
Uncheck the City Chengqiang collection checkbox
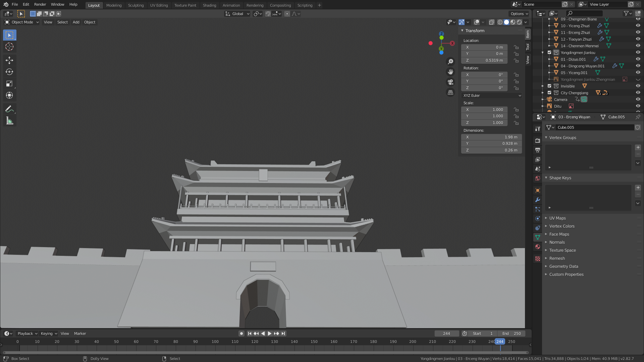[549, 93]
